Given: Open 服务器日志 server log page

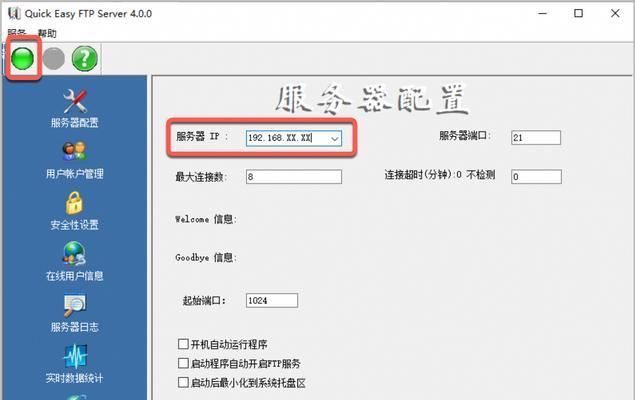Looking at the screenshot, I should [75, 313].
